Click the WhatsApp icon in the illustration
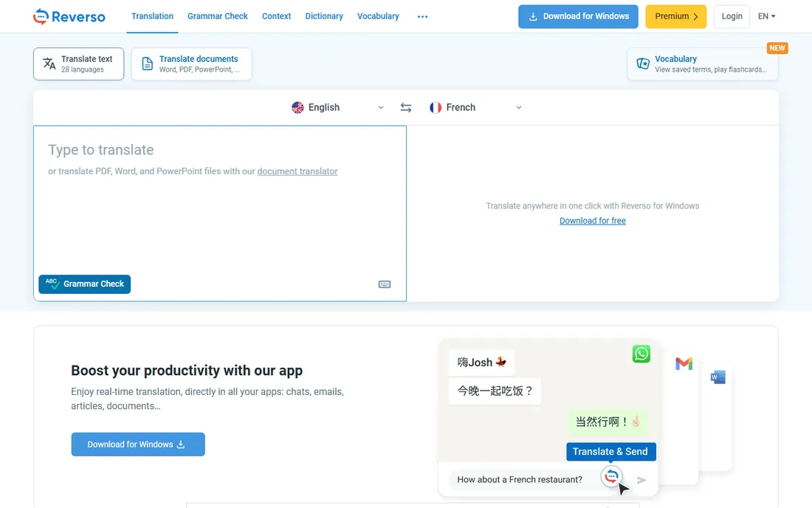This screenshot has width=812, height=508. click(x=641, y=354)
